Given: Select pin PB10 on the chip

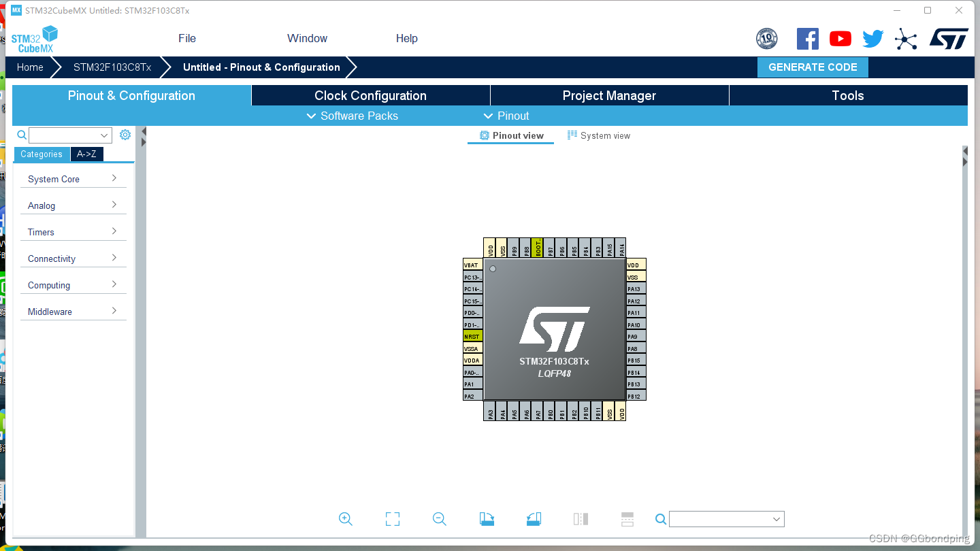Looking at the screenshot, I should pos(586,411).
